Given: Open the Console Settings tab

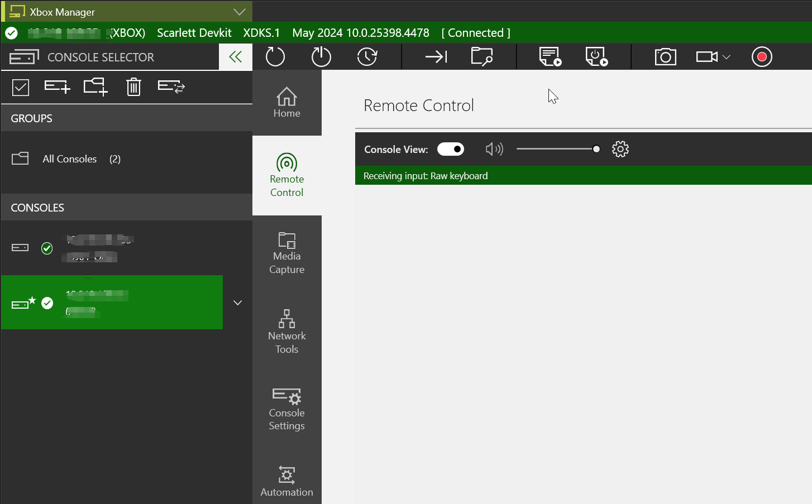Looking at the screenshot, I should pyautogui.click(x=287, y=410).
